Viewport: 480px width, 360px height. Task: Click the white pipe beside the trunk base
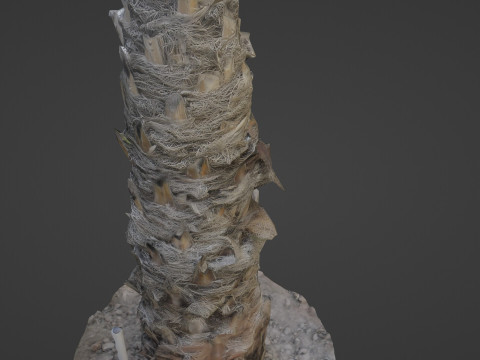tap(119, 343)
